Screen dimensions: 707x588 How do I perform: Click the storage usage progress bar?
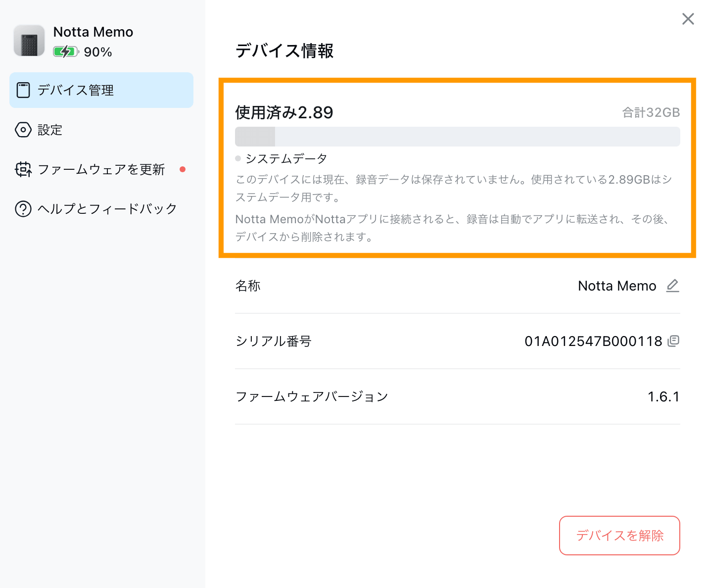point(458,137)
